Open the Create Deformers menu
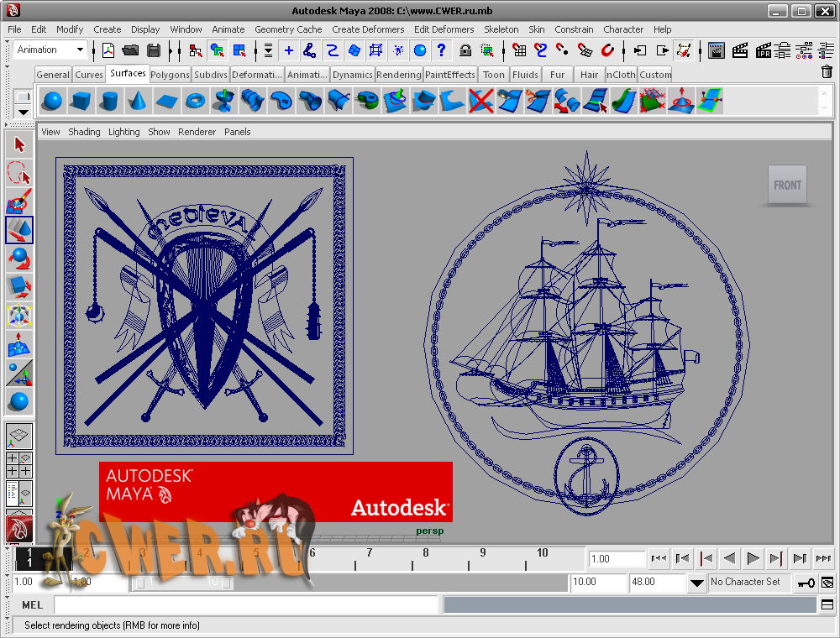This screenshot has width=840, height=638. point(367,29)
